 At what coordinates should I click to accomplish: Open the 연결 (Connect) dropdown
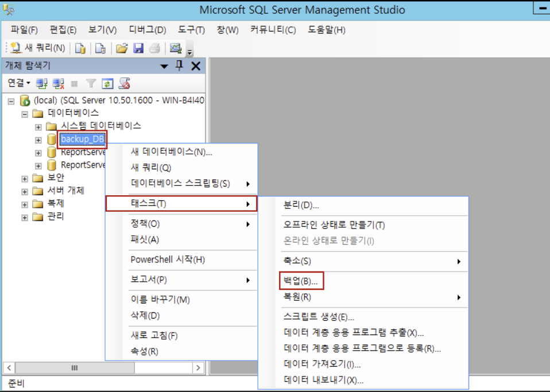click(x=19, y=83)
